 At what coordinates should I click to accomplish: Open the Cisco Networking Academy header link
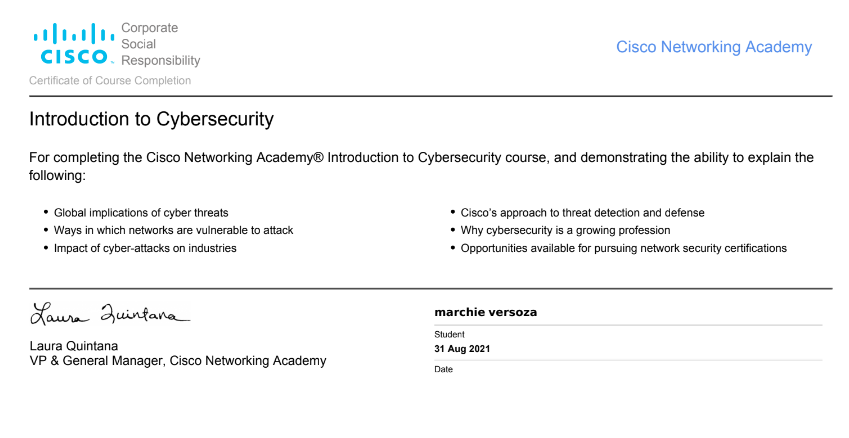coord(713,47)
